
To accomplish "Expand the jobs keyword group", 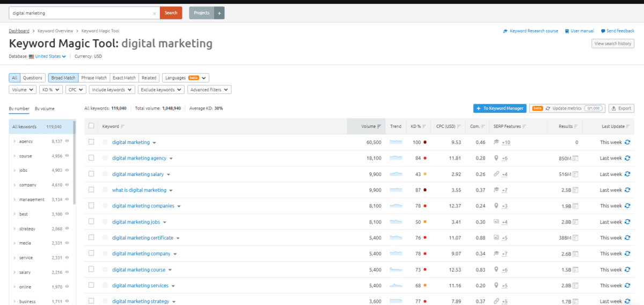I will pyautogui.click(x=14, y=170).
